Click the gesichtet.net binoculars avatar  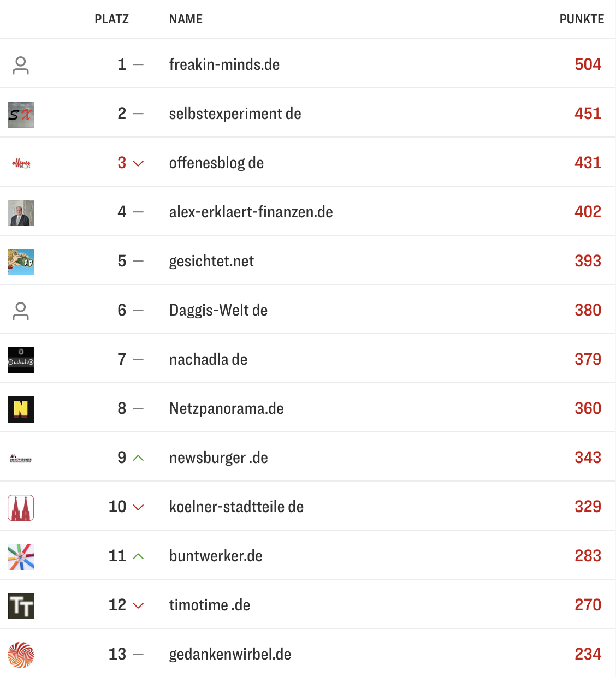[x=21, y=262]
